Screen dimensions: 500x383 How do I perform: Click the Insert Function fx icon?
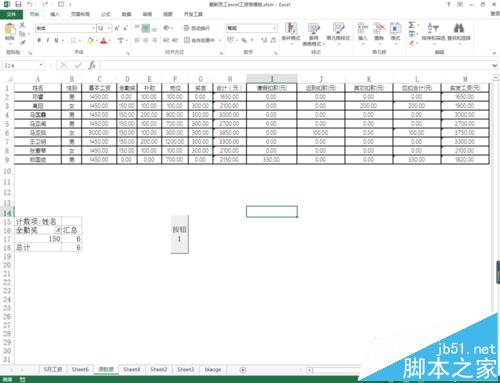(92, 65)
